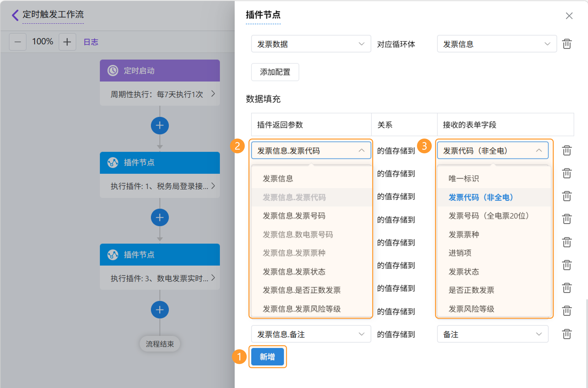The image size is (588, 388).
Task: Pick 发票状态 in the form field list
Action: (464, 272)
